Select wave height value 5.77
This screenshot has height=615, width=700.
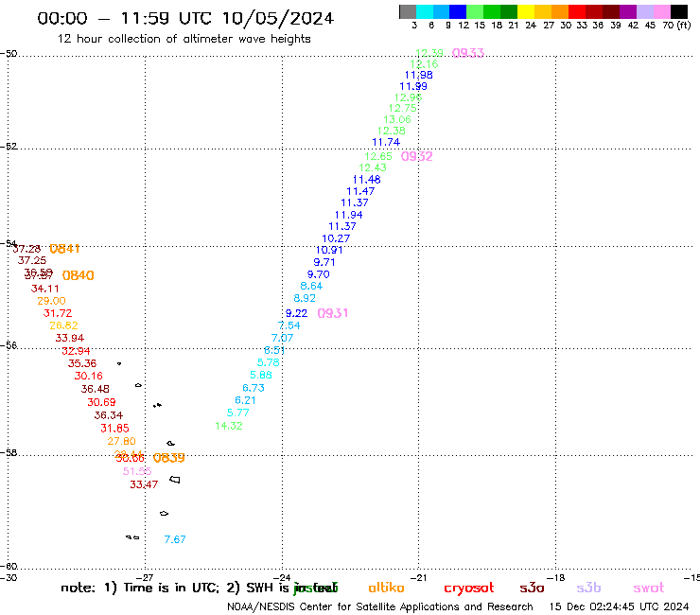pyautogui.click(x=238, y=413)
